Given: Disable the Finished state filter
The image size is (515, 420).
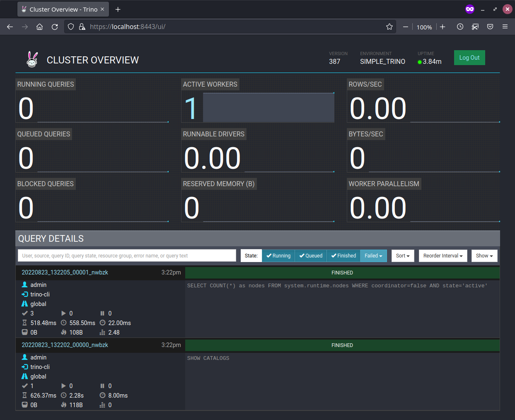Looking at the screenshot, I should pos(343,256).
